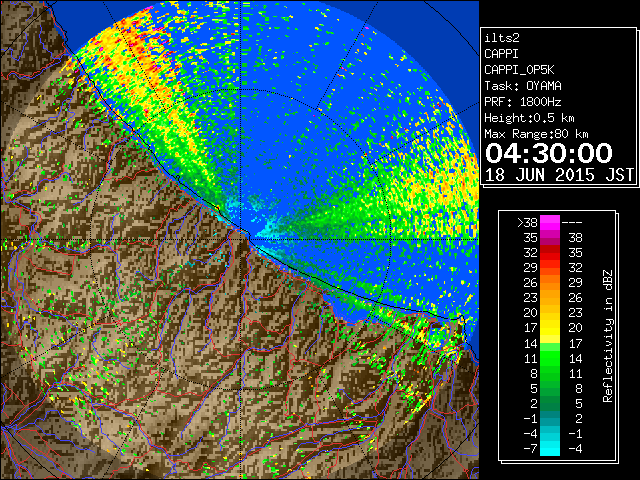Pick the orange 26–29 dBZ legend swatch
This screenshot has height=480, width=640.
550,282
